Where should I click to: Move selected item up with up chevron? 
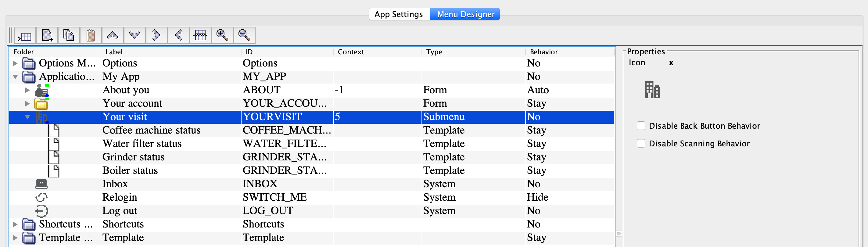113,35
